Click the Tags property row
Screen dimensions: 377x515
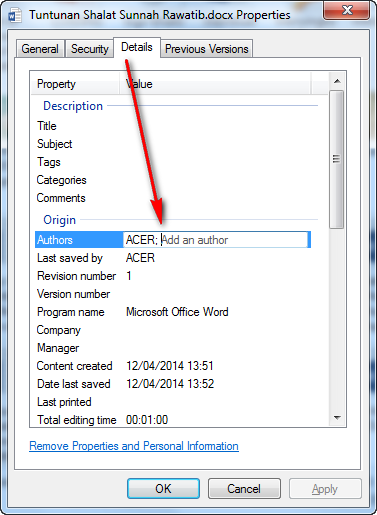coord(173,162)
